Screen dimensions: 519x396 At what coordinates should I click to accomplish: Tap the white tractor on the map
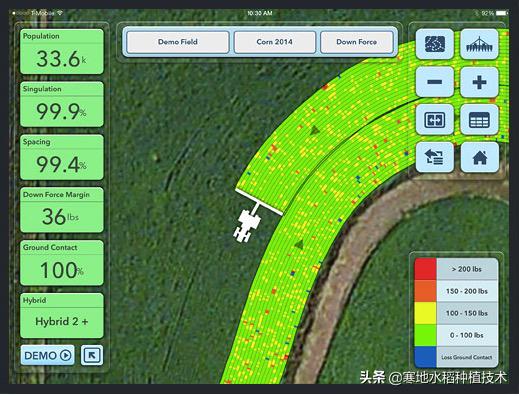(246, 225)
